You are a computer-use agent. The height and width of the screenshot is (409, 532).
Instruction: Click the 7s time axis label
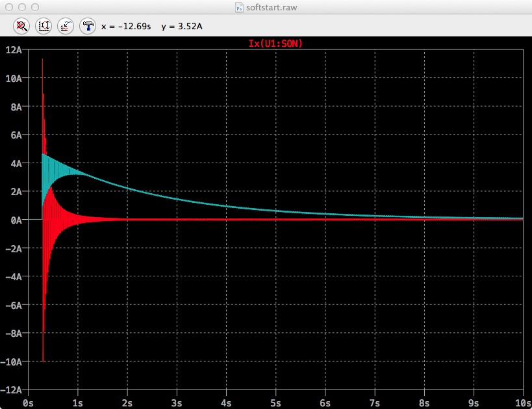pyautogui.click(x=375, y=403)
